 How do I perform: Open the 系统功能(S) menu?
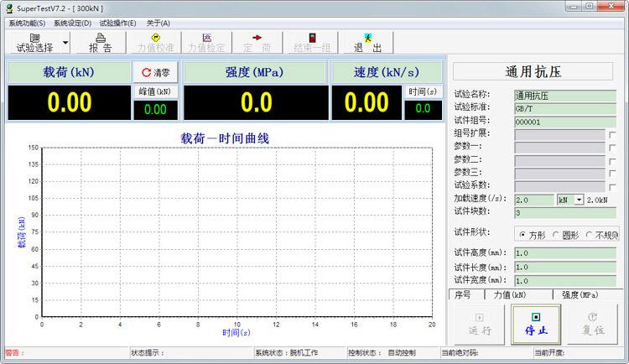click(27, 23)
